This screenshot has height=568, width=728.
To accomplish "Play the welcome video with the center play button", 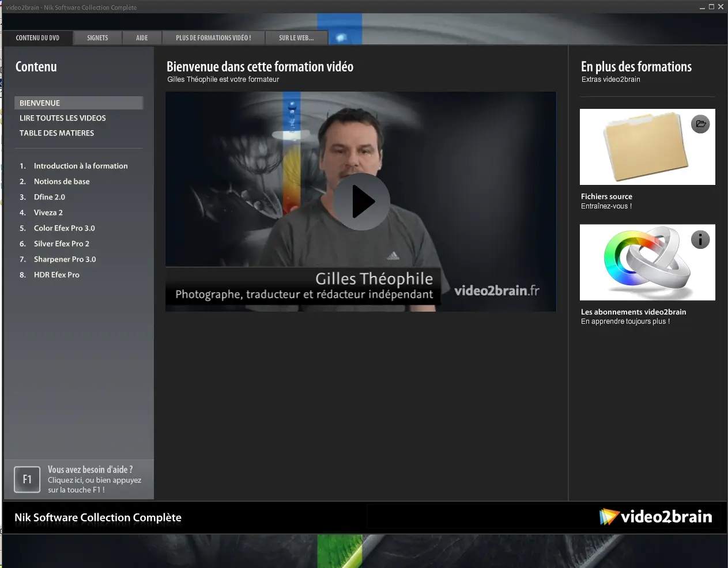I will 361,202.
